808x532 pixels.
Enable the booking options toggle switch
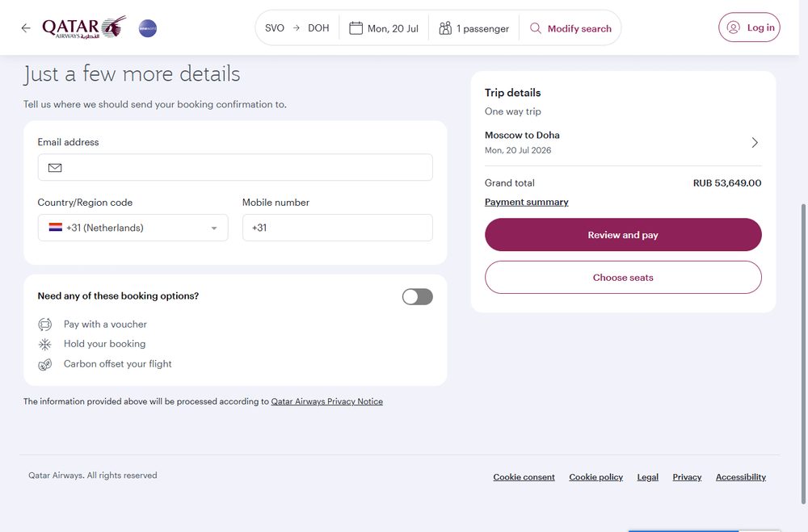418,296
